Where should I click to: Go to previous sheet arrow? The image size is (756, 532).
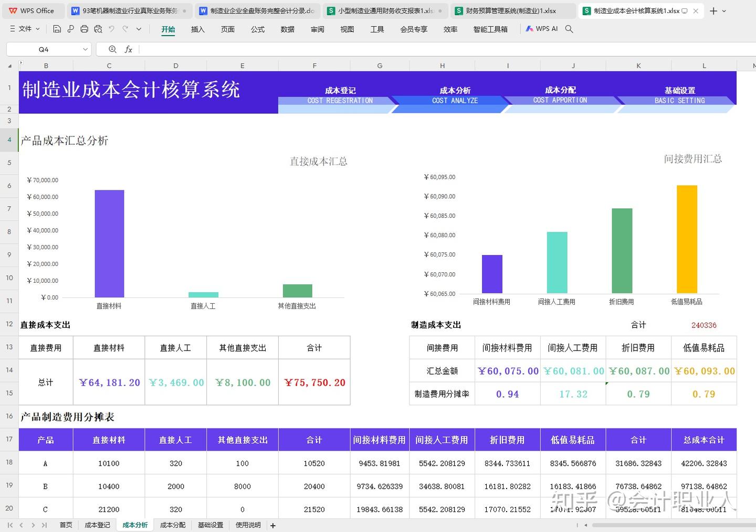tap(22, 525)
